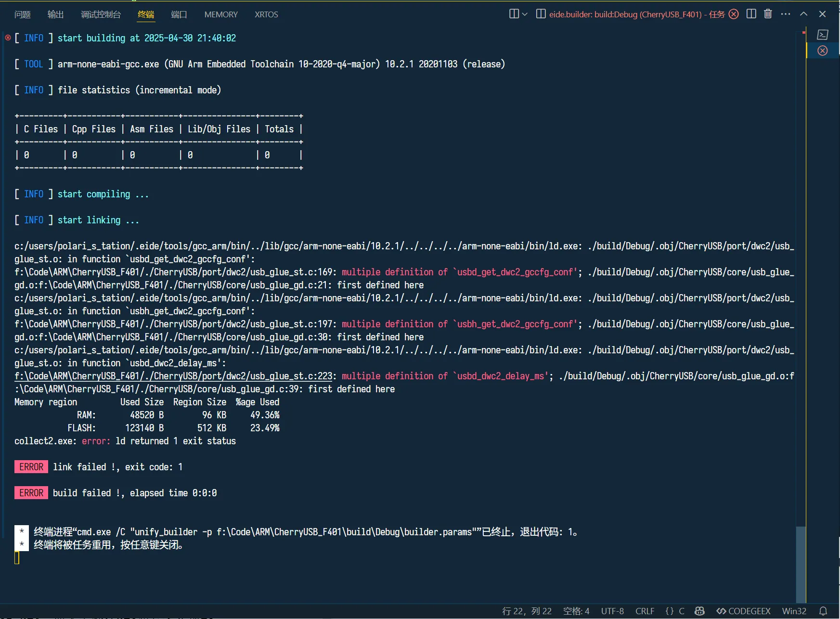Viewport: 840px width, 619px height.
Task: Click terminal icon beside eide.builder task label
Action: pyautogui.click(x=541, y=14)
